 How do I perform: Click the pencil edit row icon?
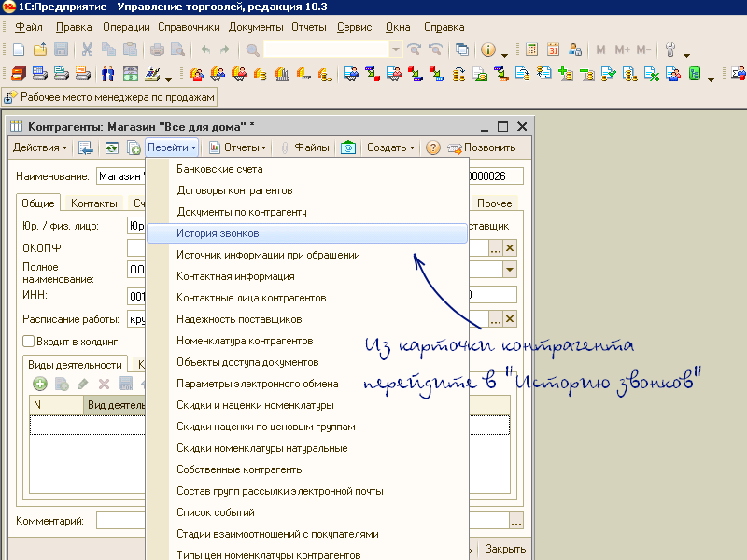(82, 384)
